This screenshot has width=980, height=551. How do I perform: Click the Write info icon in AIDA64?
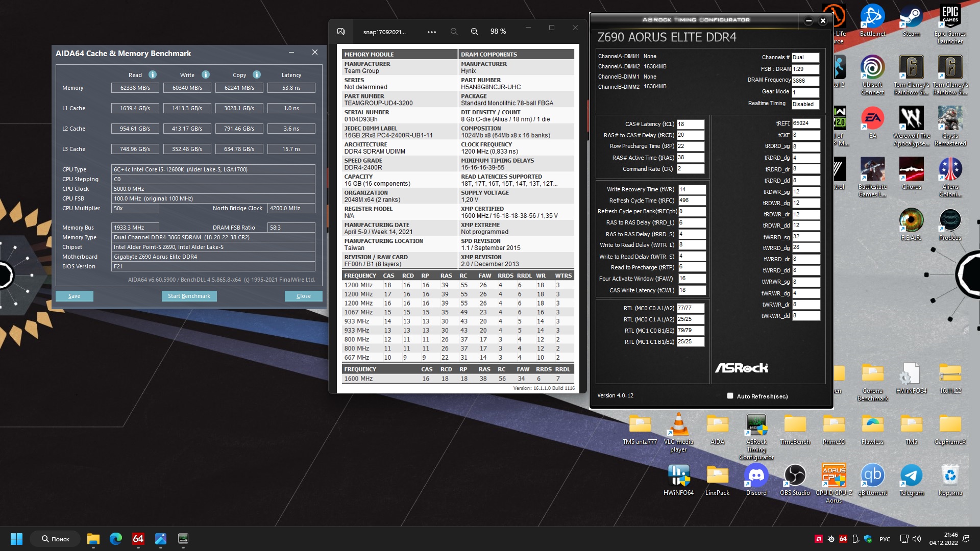tap(206, 74)
